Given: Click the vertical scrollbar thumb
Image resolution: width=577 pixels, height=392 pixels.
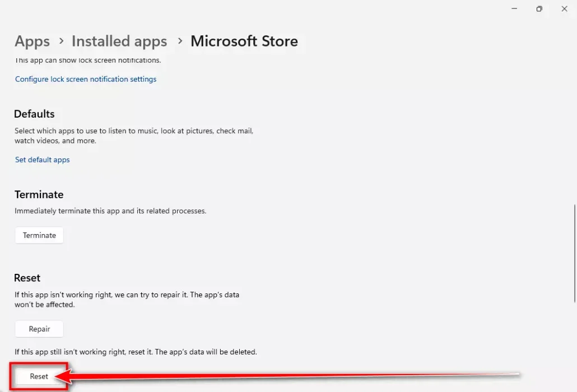Looking at the screenshot, I should pyautogui.click(x=575, y=253).
